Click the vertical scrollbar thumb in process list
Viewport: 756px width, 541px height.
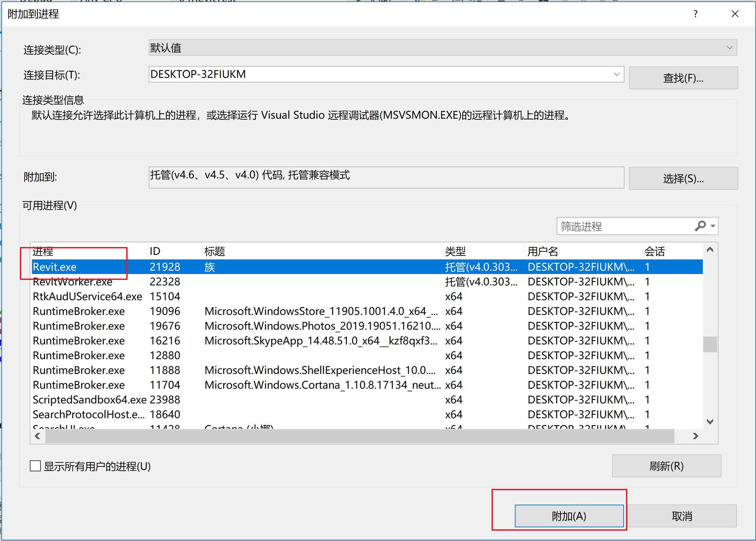710,344
